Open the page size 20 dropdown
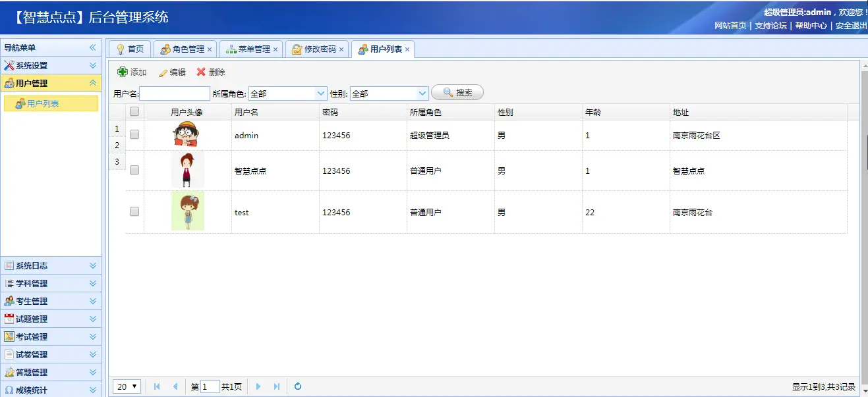Image resolution: width=868 pixels, height=397 pixels. pos(127,386)
